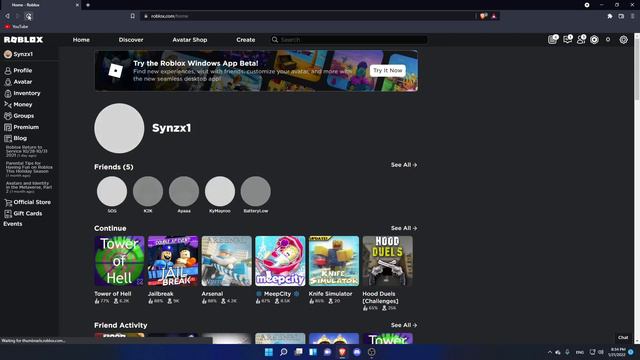The width and height of the screenshot is (640, 360).
Task: Click the Brave Shields icon
Action: point(484,16)
